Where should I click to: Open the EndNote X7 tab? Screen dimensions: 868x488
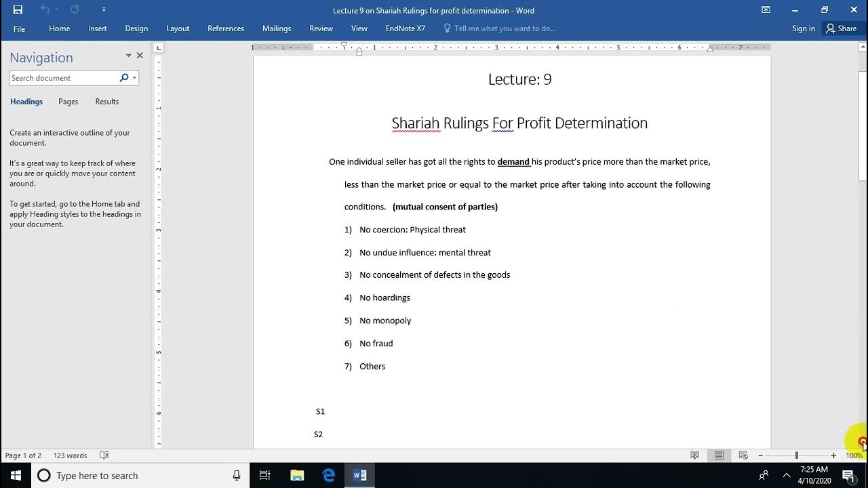(x=406, y=28)
